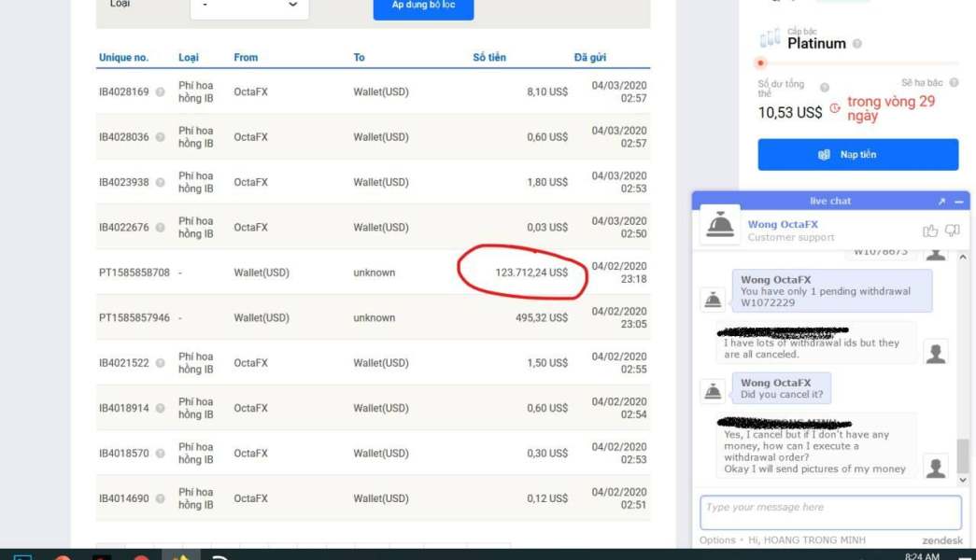
Task: Click help icon beside IB4028036
Action: pyautogui.click(x=160, y=137)
